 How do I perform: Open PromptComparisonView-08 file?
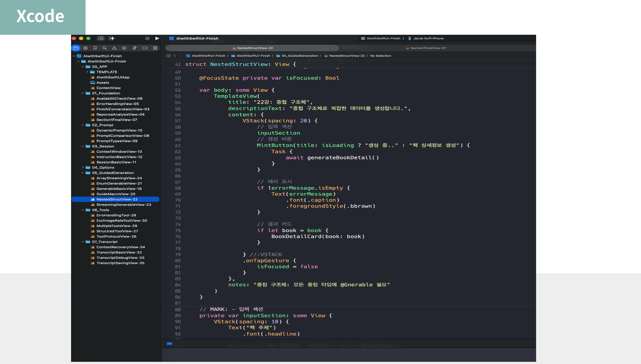123,136
